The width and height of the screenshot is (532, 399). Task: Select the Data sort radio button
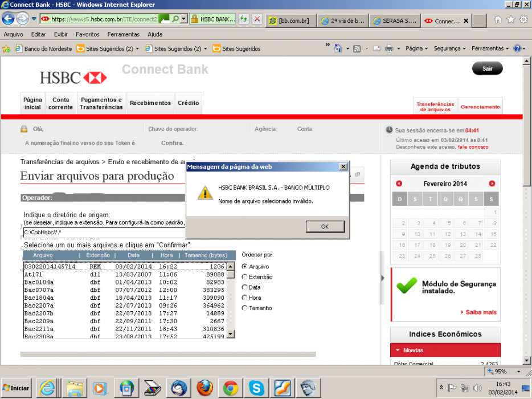coord(244,287)
